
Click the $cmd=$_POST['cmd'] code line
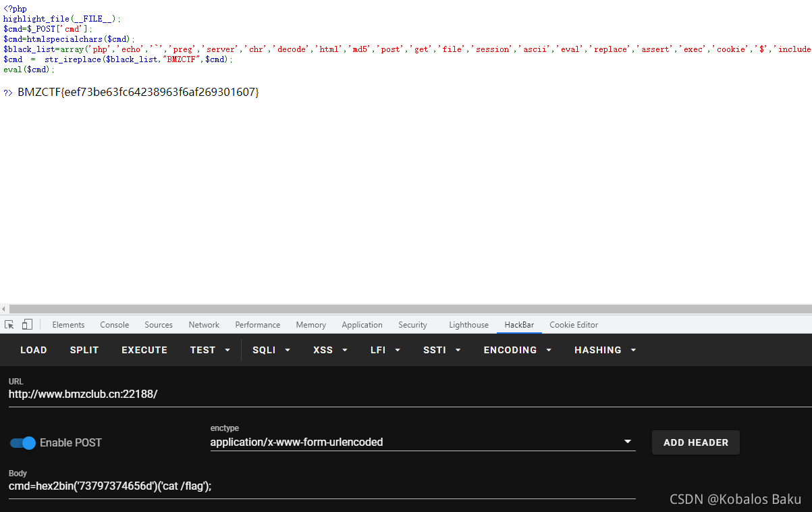(x=48, y=29)
